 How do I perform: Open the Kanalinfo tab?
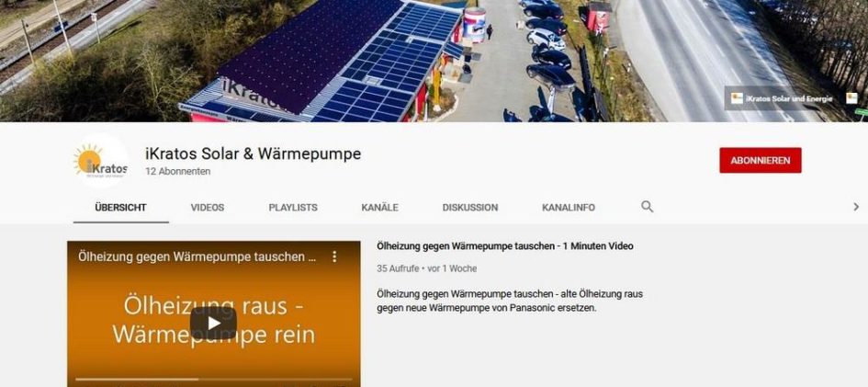pyautogui.click(x=569, y=208)
